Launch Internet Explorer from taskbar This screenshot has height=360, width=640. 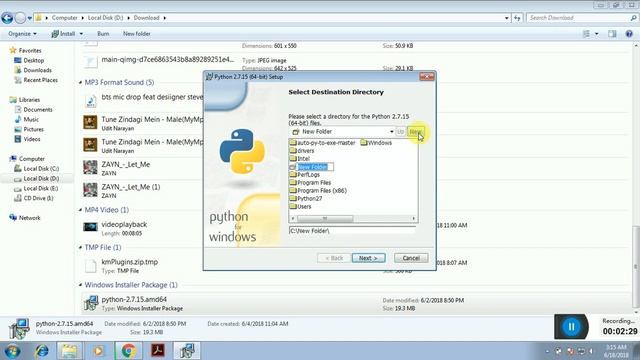[41, 351]
